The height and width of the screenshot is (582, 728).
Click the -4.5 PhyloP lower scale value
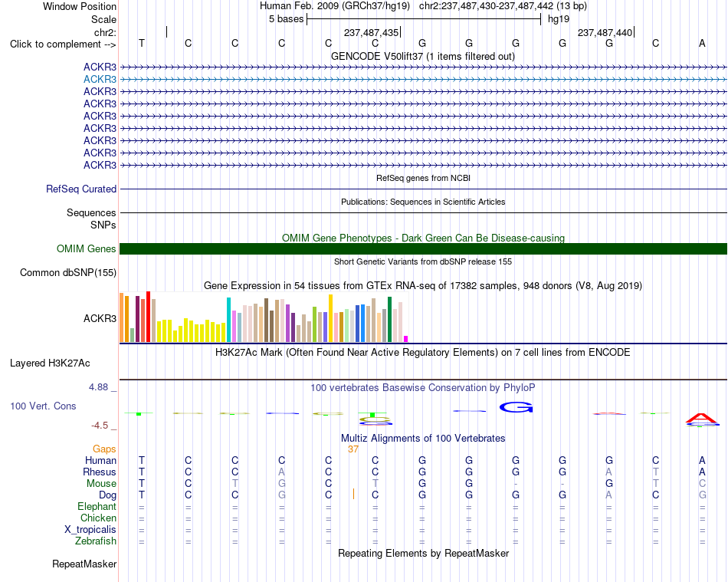[100, 426]
